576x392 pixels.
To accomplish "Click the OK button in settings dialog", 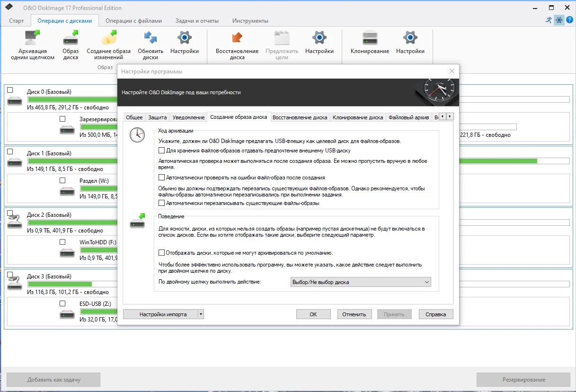I will (313, 314).
